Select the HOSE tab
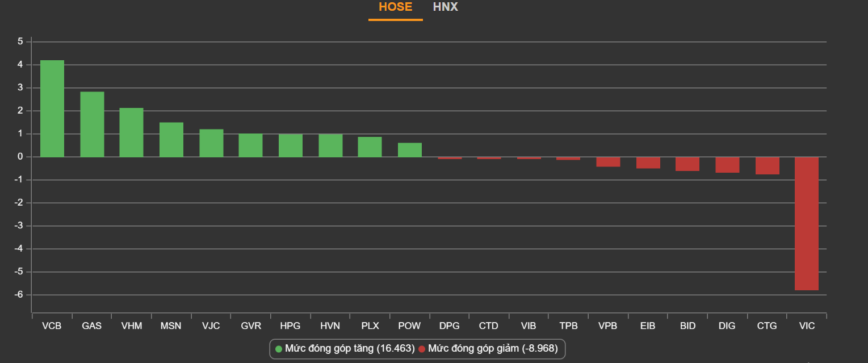 (x=395, y=7)
